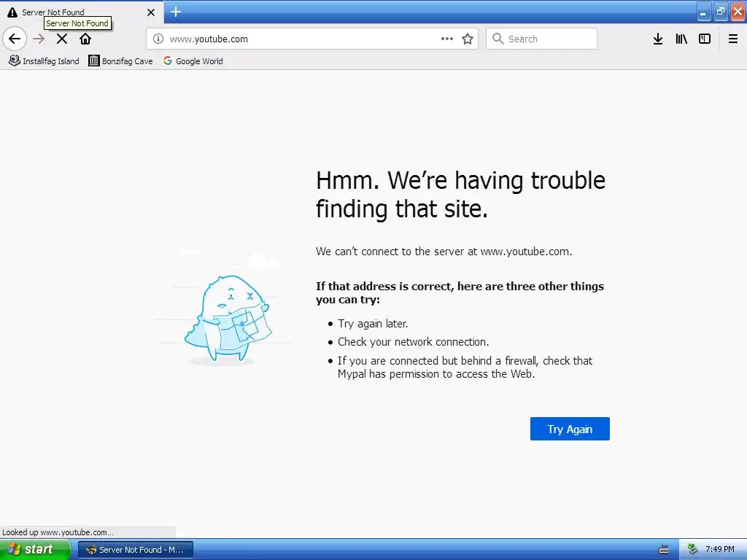
Task: Open the Library bookshelf icon
Action: (x=681, y=39)
